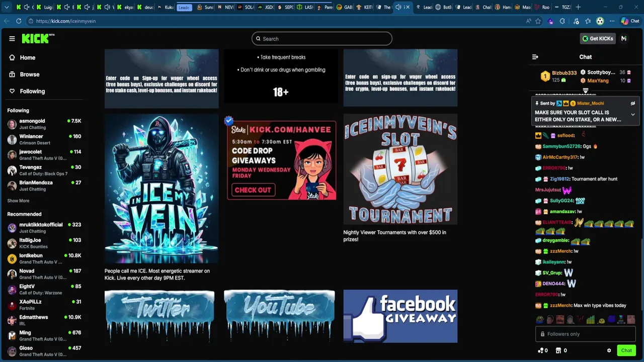Open XAoPiLLz recommended channel
Screen dimensions: 644x362
pos(44,305)
